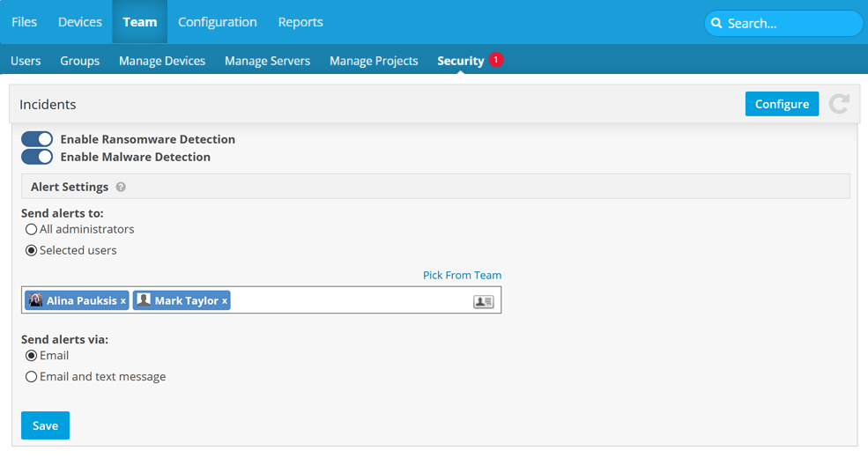Select the All administrators option
The image size is (868, 458).
[x=32, y=229]
